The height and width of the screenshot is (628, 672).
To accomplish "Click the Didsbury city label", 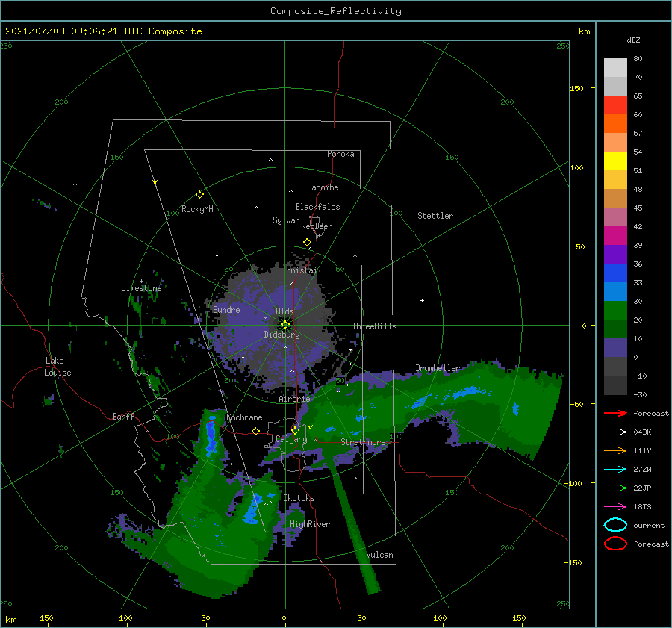I will point(282,335).
